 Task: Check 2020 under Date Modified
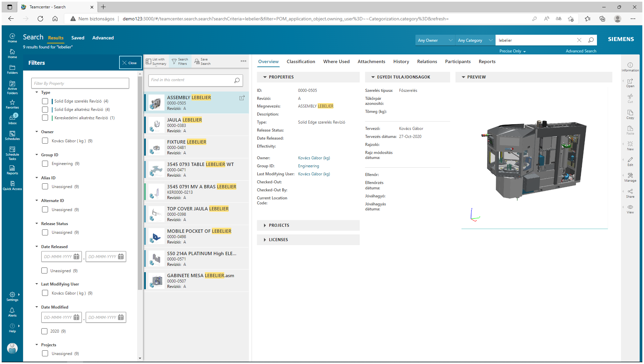[44, 331]
